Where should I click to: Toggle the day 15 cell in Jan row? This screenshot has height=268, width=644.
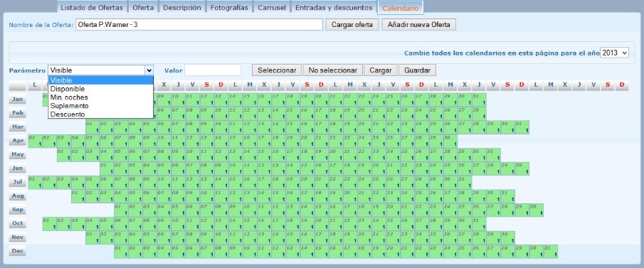(x=250, y=100)
